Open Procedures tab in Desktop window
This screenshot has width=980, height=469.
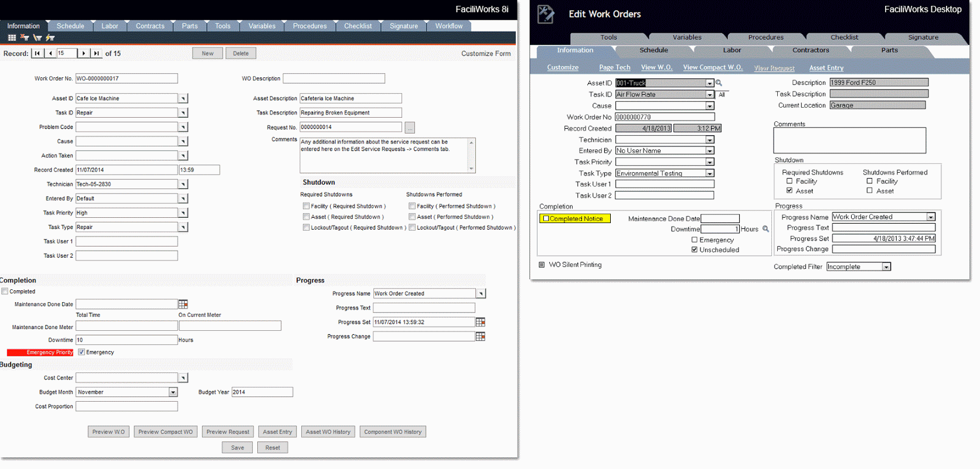pyautogui.click(x=765, y=37)
